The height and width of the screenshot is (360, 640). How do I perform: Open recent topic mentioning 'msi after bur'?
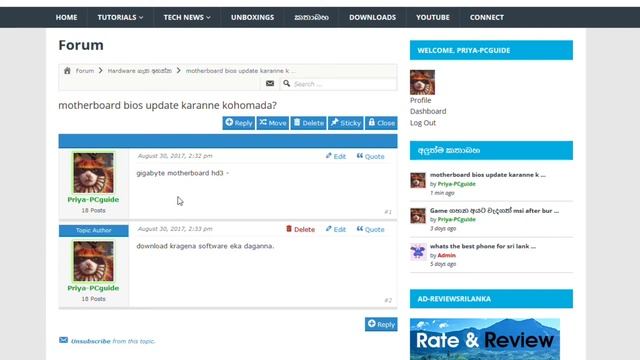click(x=494, y=211)
